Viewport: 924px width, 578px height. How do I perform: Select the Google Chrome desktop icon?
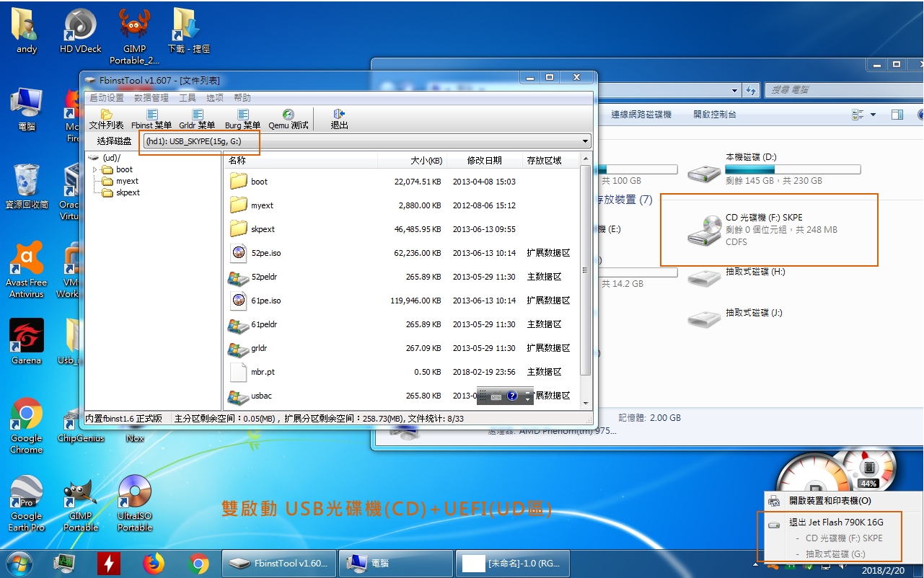(27, 425)
